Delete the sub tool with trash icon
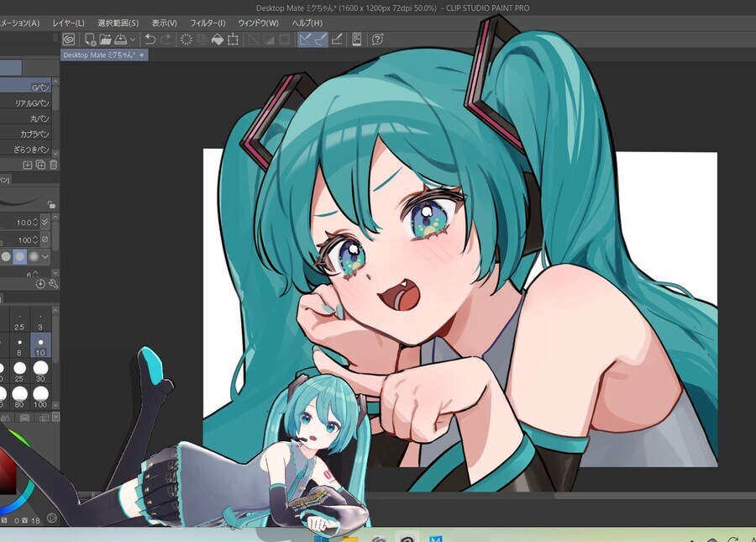 pos(54,165)
